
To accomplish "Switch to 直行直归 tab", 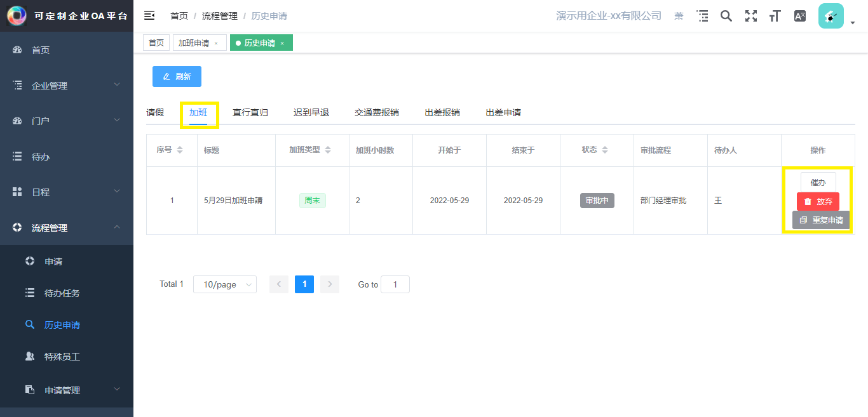I will (250, 112).
